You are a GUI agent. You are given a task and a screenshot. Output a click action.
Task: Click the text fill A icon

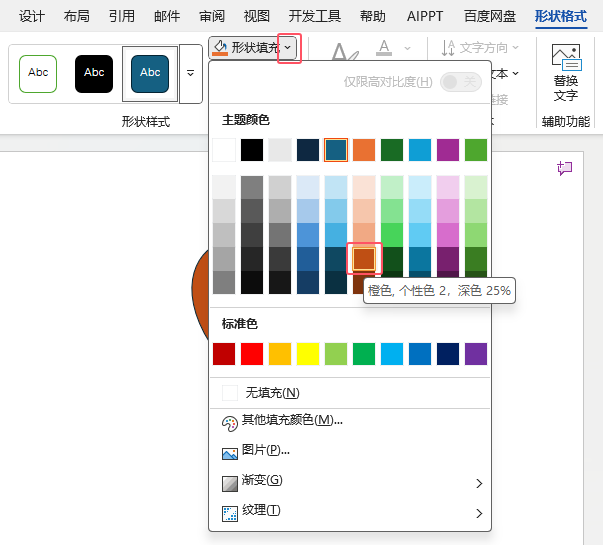coord(384,48)
